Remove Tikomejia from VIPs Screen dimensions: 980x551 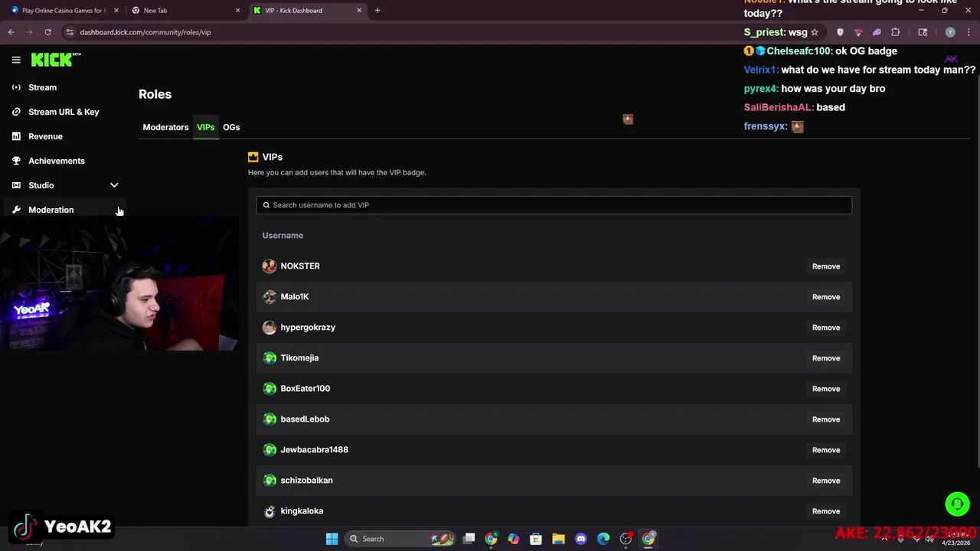pos(826,358)
